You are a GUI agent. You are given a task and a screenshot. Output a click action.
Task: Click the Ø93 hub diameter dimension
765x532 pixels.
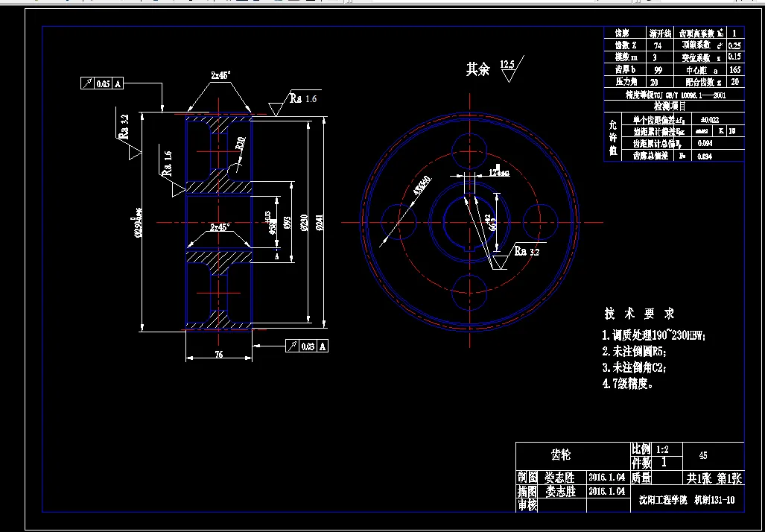[x=287, y=223]
